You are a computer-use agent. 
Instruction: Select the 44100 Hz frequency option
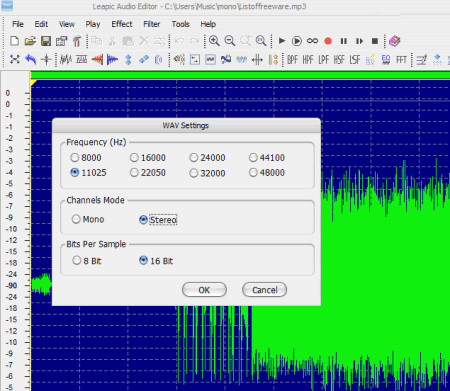[267, 157]
